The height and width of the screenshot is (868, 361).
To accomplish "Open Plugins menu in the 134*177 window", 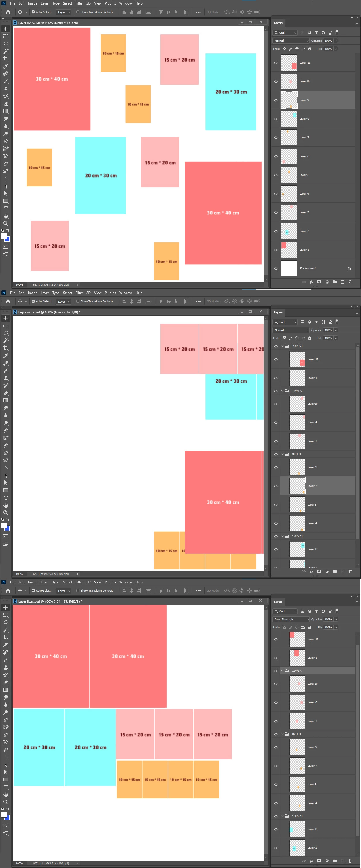I will tap(110, 582).
